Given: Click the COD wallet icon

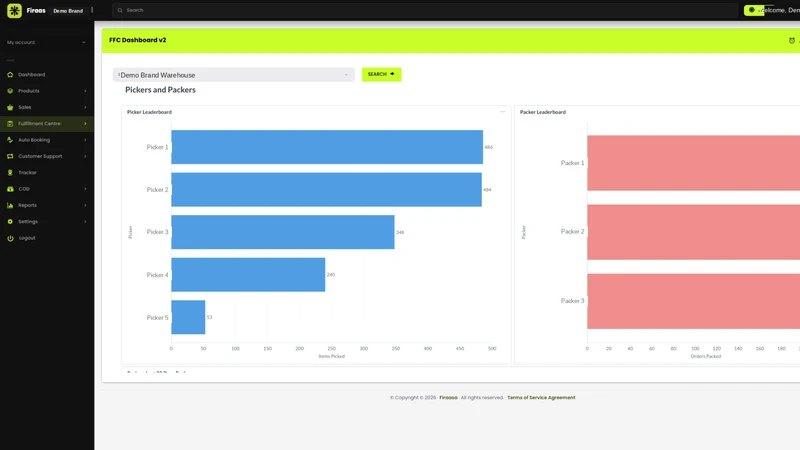Looking at the screenshot, I should 10,189.
